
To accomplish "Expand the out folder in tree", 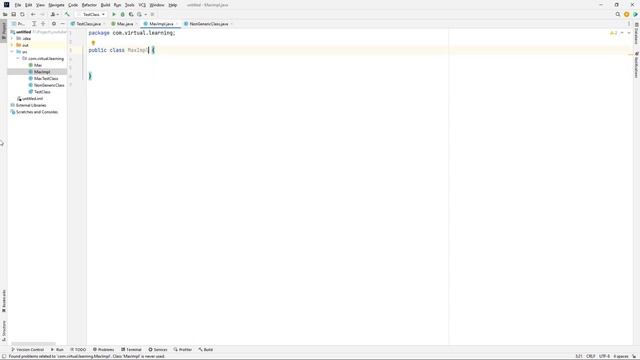I will point(12,45).
